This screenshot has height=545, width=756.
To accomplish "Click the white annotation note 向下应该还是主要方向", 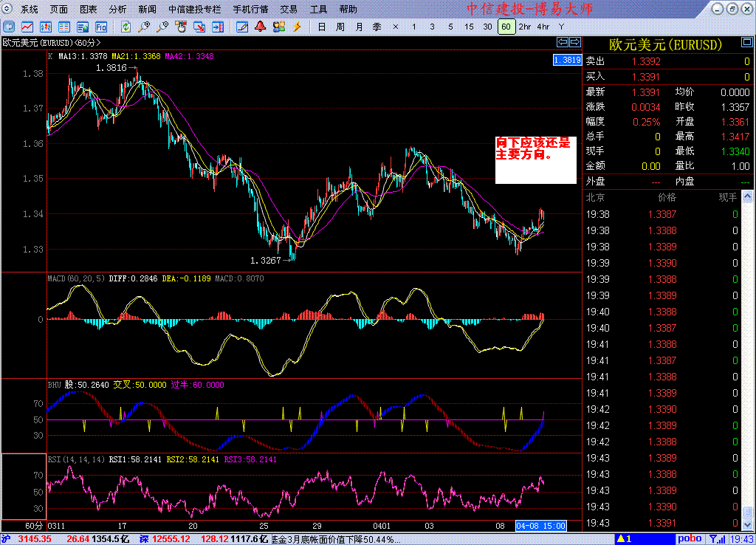I will point(536,160).
